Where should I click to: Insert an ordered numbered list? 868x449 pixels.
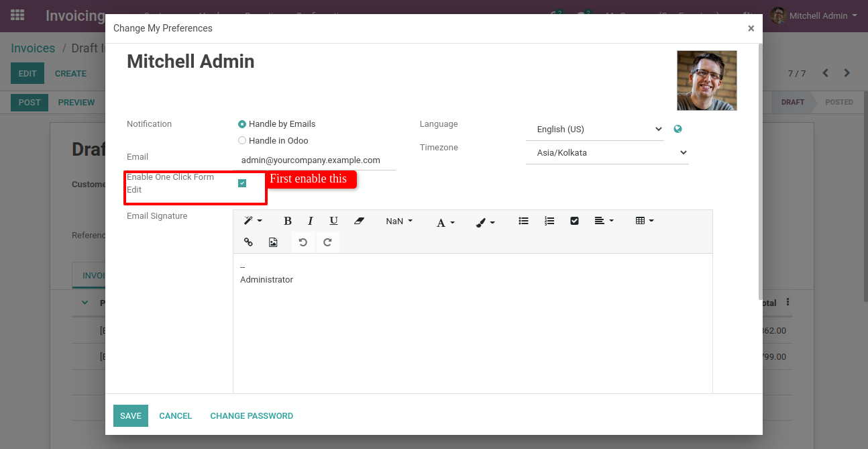(x=549, y=221)
